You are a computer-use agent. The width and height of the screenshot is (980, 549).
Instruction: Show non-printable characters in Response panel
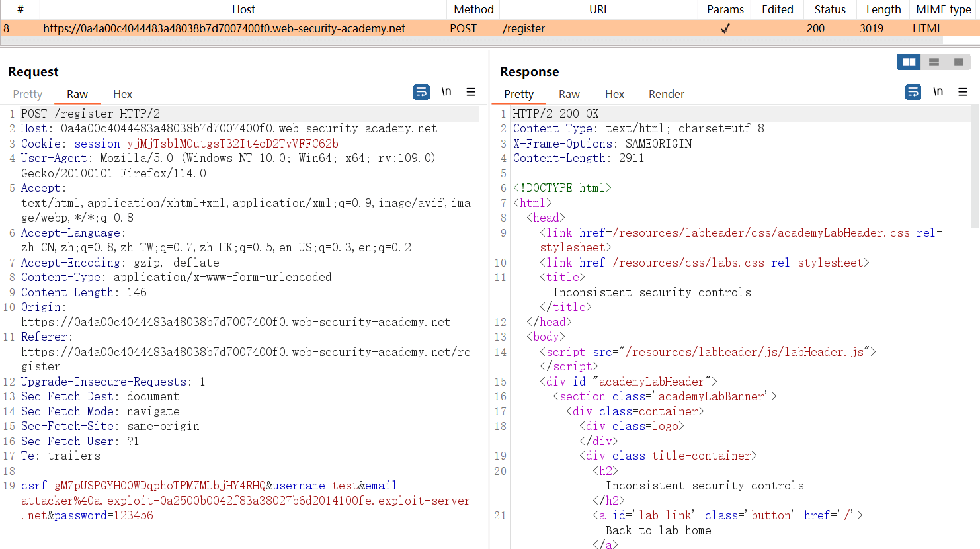click(x=938, y=92)
